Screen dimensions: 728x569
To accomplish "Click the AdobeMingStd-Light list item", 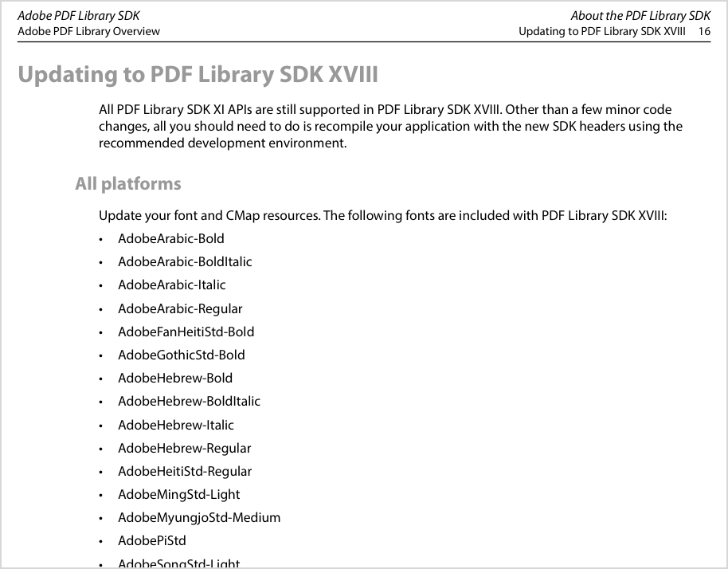I will click(178, 495).
